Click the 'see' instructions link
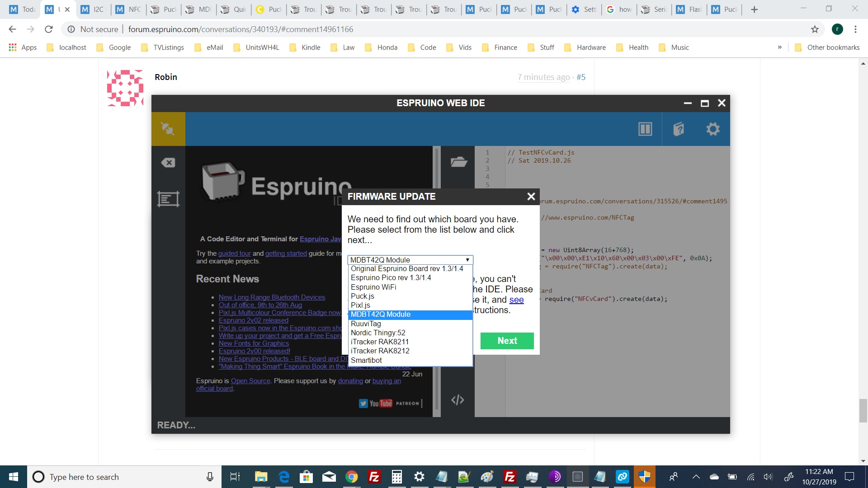Screen dimensions: 868x488 coord(516,300)
